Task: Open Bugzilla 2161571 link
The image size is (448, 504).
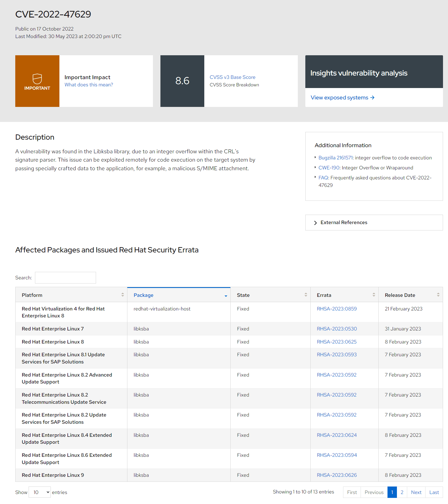Action: [336, 158]
